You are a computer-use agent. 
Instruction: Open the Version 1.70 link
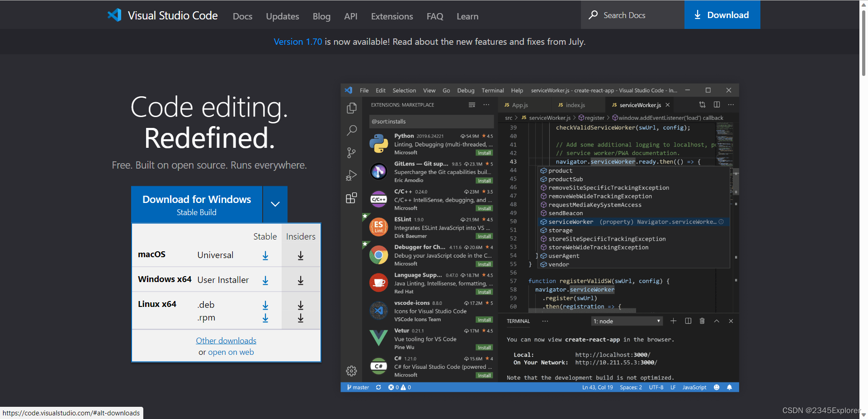click(x=298, y=42)
